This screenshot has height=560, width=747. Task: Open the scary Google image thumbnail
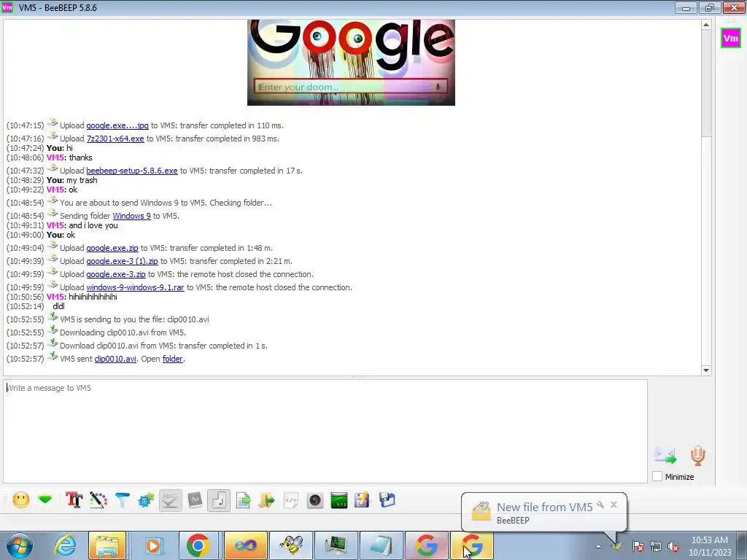[351, 63]
